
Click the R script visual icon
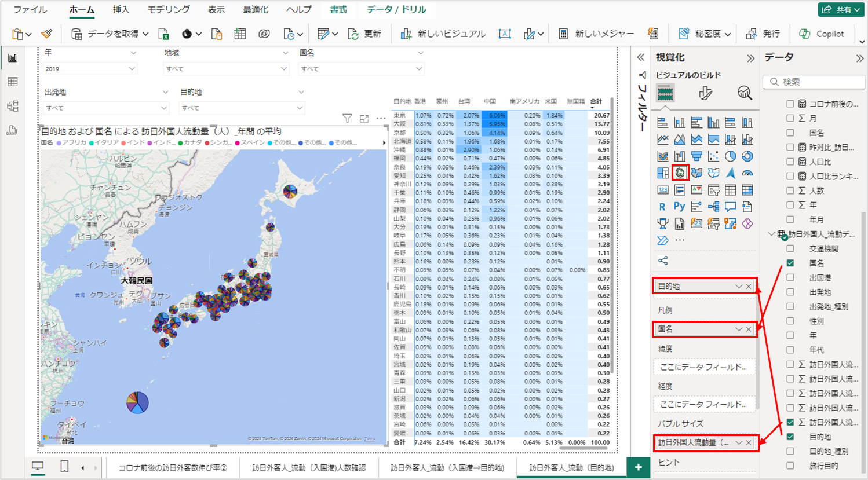(662, 207)
